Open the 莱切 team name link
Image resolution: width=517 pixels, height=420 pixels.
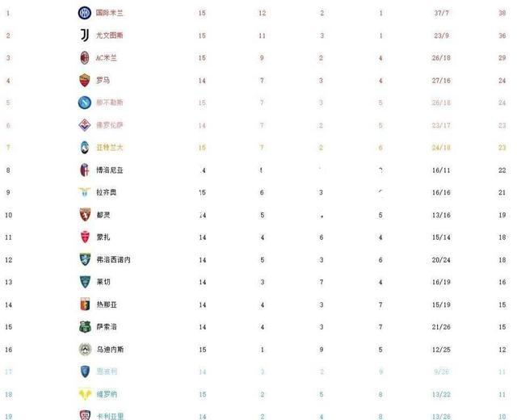[103, 282]
